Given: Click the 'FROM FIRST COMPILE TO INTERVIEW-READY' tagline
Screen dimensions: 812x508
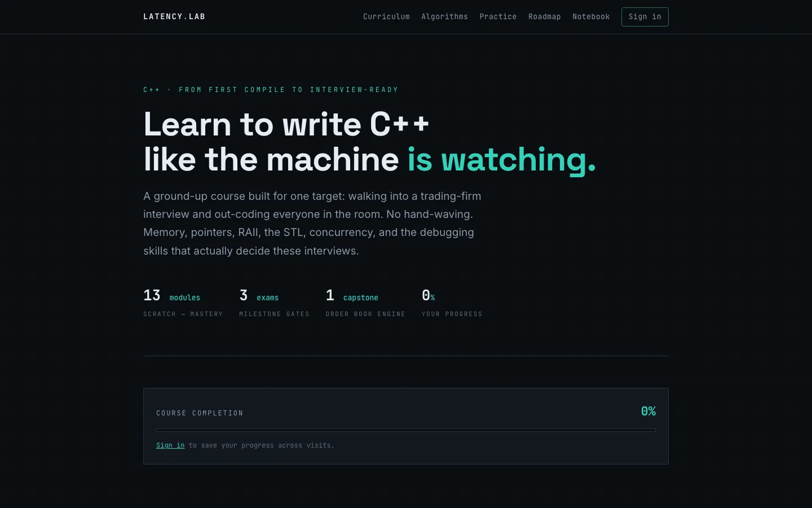Looking at the screenshot, I should [289, 90].
